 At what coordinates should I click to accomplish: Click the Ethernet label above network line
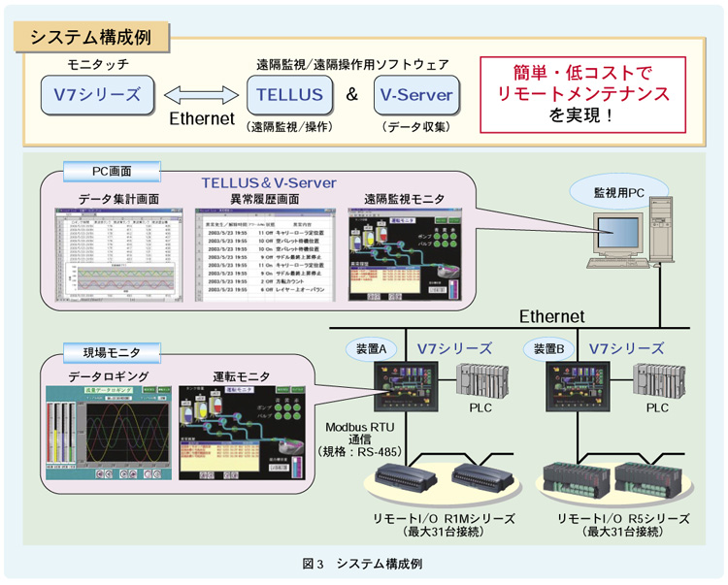click(551, 316)
